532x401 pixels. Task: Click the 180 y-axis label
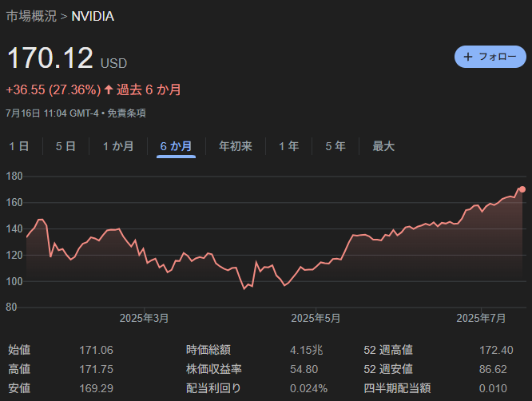point(14,176)
